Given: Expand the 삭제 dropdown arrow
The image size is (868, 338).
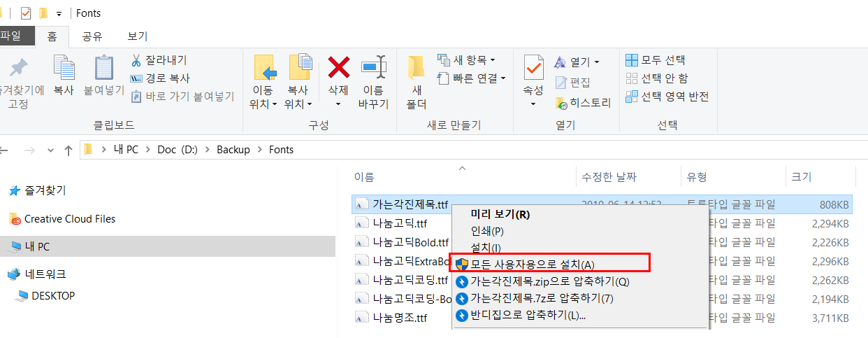Looking at the screenshot, I should [x=338, y=104].
